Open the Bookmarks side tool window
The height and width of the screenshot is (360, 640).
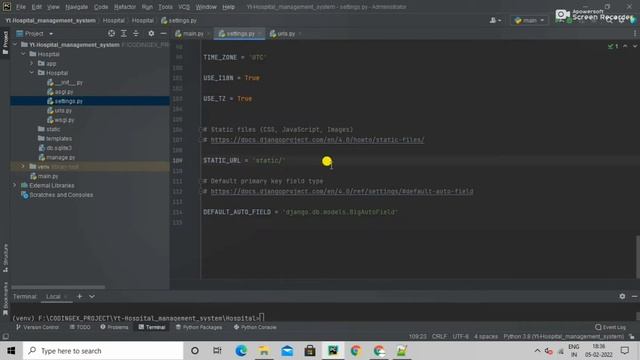(5, 299)
